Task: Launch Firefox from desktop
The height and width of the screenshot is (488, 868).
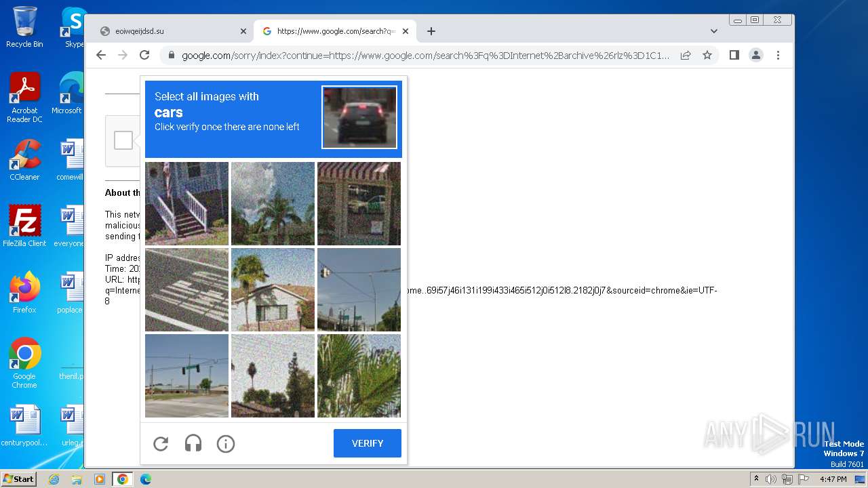Action: (24, 293)
